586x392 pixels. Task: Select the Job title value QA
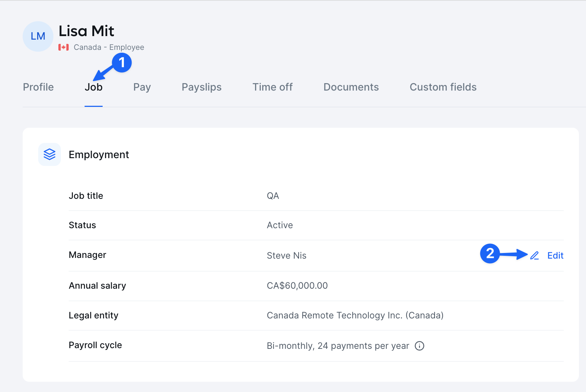[x=273, y=196]
